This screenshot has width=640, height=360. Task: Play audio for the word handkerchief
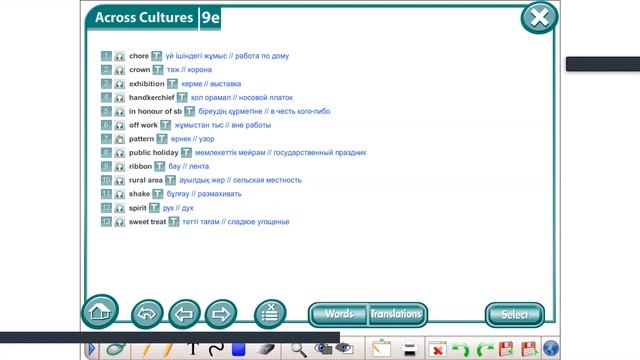(x=119, y=98)
